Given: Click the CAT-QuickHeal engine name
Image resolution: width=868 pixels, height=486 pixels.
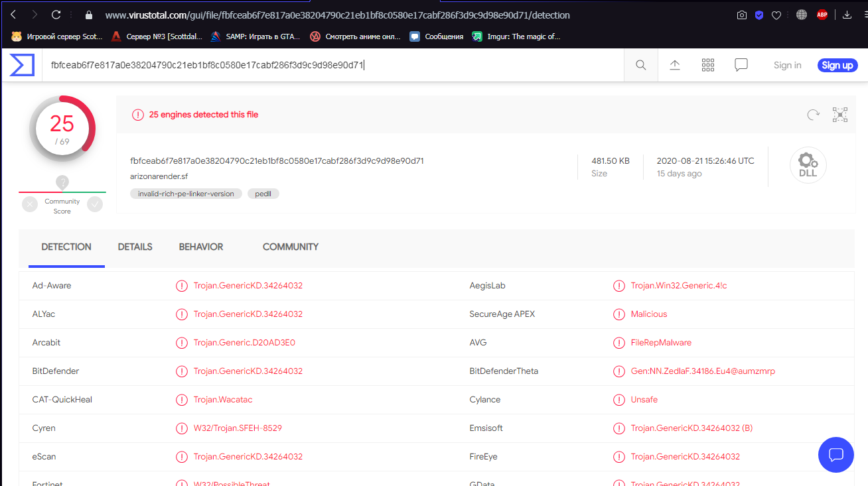Looking at the screenshot, I should (62, 400).
